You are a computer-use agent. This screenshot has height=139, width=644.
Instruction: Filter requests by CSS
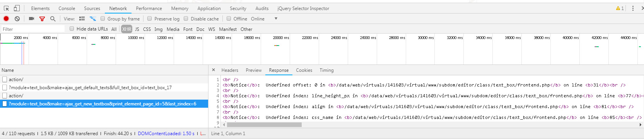tap(147, 29)
